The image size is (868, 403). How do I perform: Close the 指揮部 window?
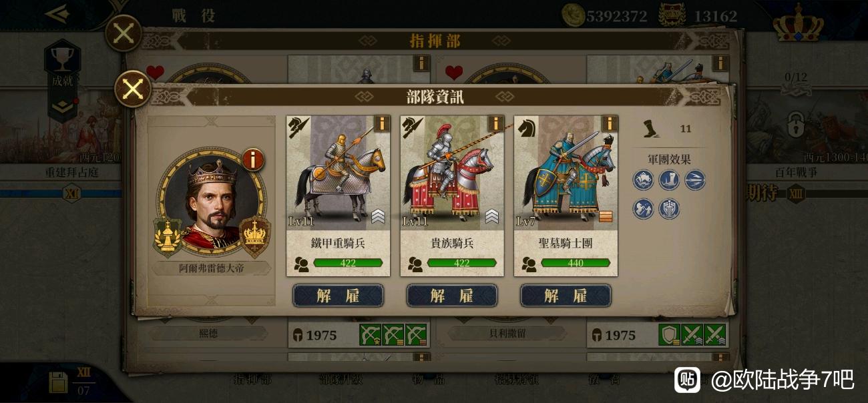124,33
